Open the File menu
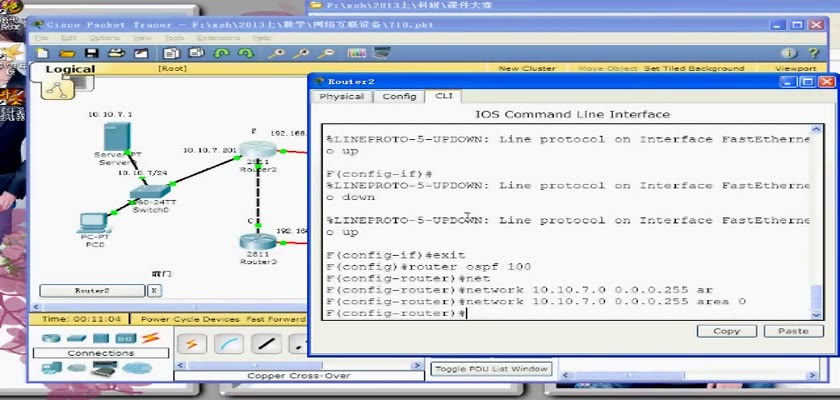This screenshot has width=840, height=400. click(41, 38)
